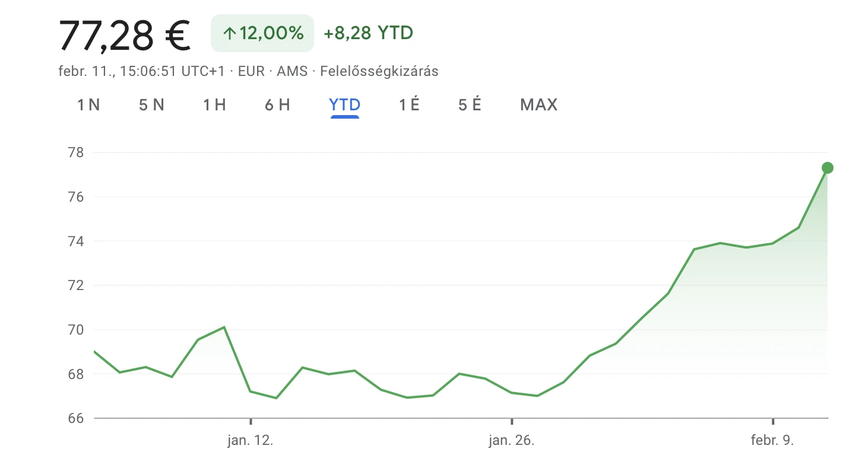Click the 77,28 € price heading

[125, 34]
